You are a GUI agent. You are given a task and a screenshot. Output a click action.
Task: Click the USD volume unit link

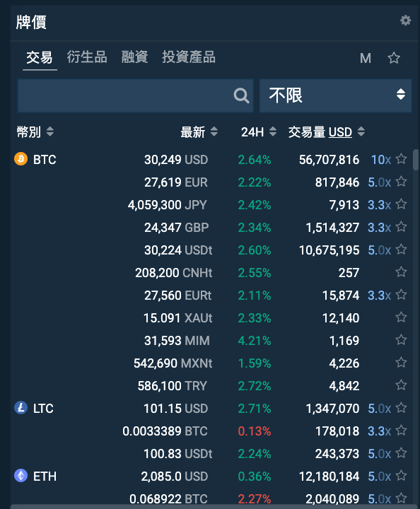(x=340, y=132)
